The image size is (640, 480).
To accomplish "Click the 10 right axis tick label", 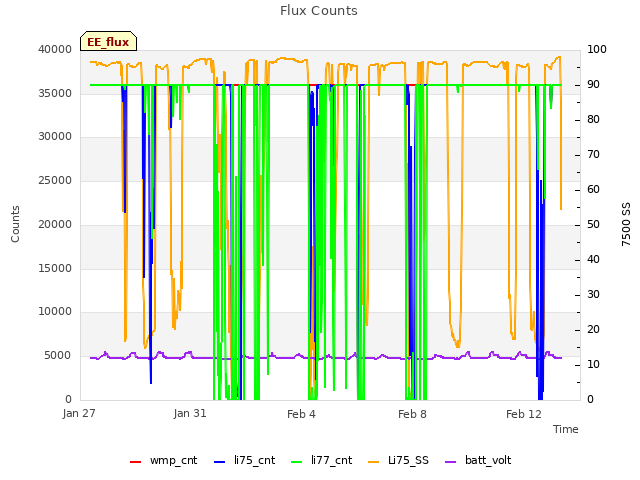I will (x=593, y=364).
